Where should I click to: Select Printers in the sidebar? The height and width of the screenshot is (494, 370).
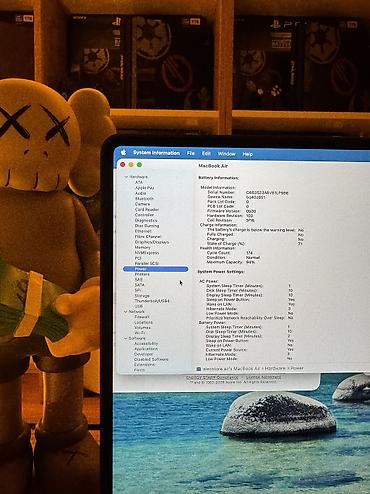pyautogui.click(x=142, y=274)
